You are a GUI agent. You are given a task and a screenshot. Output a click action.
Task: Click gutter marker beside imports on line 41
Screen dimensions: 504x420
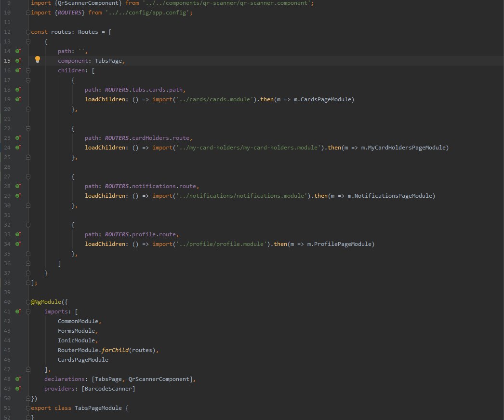coord(18,312)
